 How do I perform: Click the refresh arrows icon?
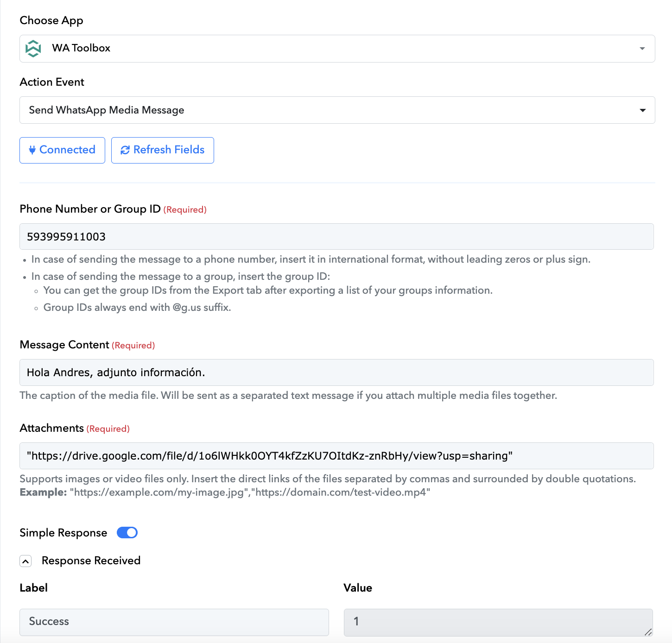(x=125, y=150)
